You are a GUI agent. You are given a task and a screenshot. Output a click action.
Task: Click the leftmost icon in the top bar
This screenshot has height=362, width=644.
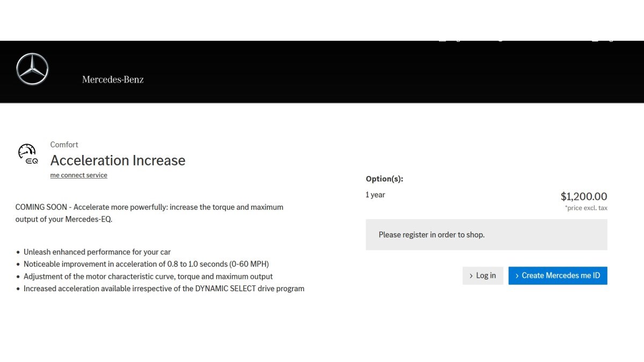(x=441, y=38)
